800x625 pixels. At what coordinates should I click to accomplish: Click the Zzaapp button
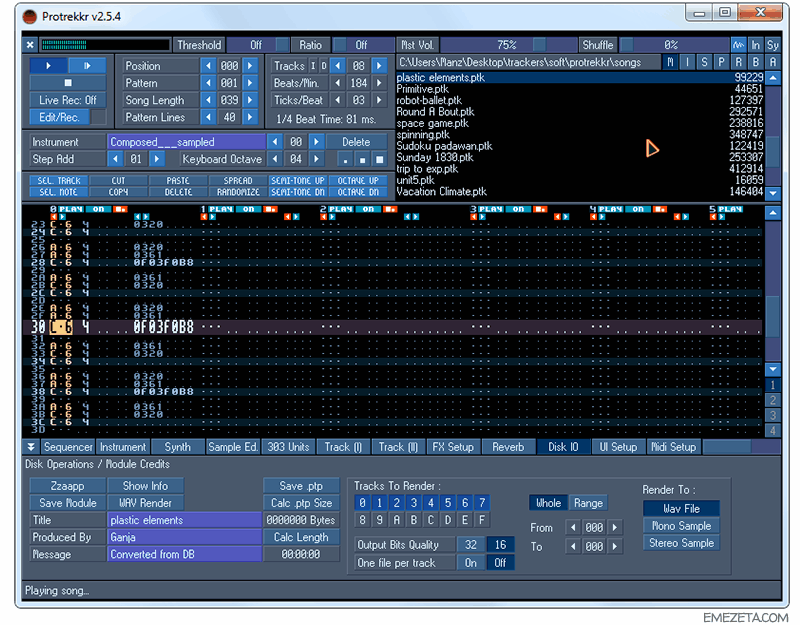point(68,486)
